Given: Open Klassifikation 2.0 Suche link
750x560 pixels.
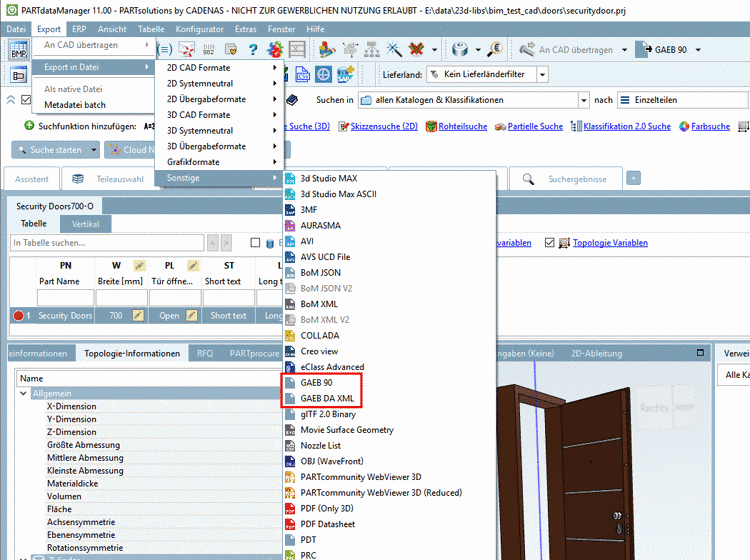Looking at the screenshot, I should tap(627, 126).
